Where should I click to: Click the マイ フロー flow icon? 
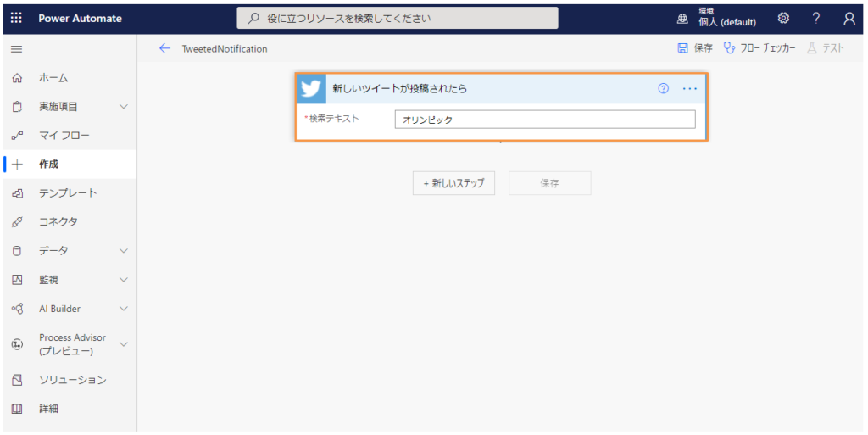click(17, 136)
